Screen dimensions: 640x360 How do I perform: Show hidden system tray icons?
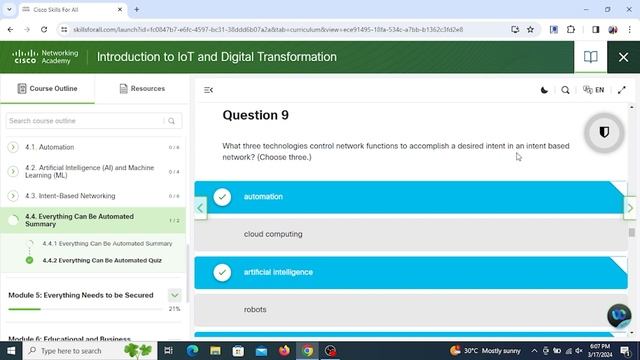534,351
